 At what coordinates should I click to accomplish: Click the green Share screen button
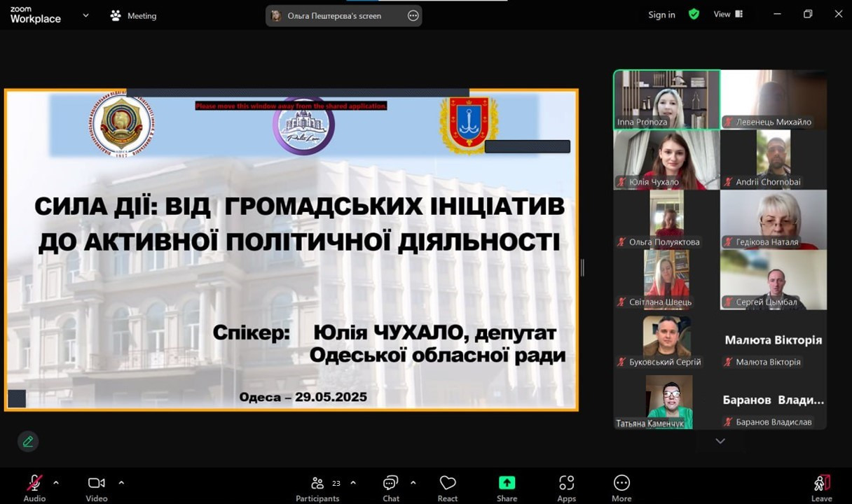[507, 488]
